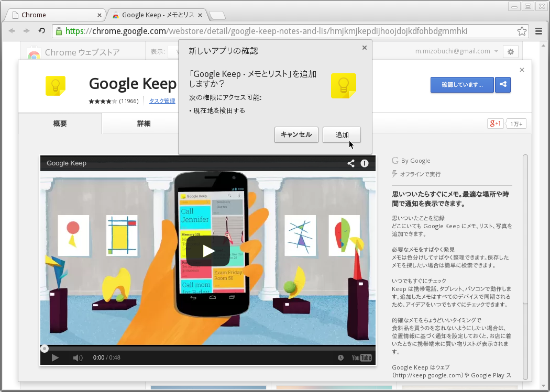550x392 pixels.
Task: Bookmark the page with the star icon
Action: (522, 31)
